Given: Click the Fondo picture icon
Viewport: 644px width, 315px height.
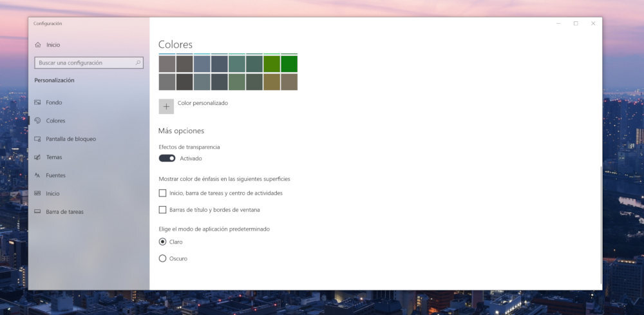Looking at the screenshot, I should click(37, 102).
